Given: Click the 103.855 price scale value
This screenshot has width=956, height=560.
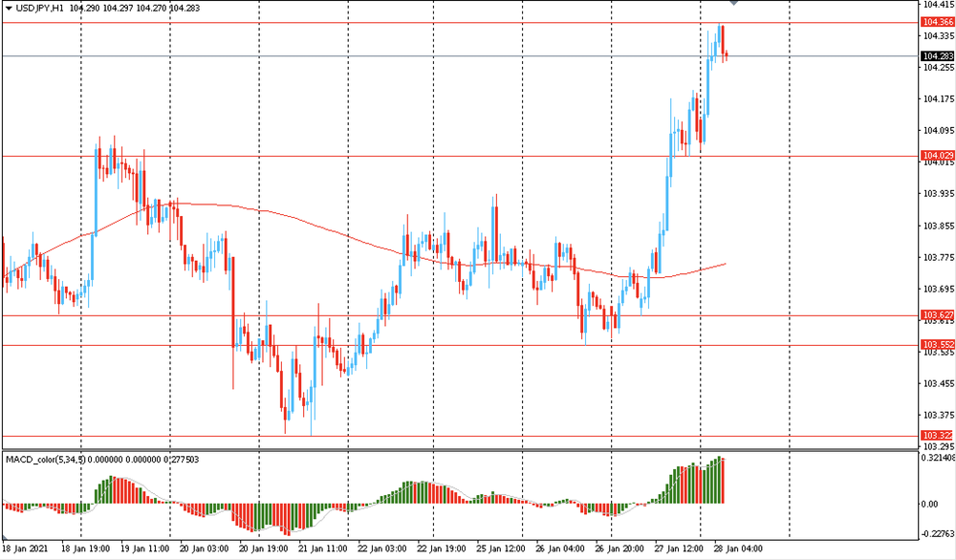Looking at the screenshot, I should coord(939,226).
